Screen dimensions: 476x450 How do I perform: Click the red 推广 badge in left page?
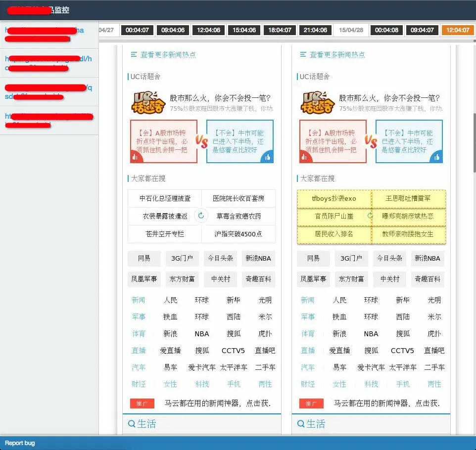pyautogui.click(x=142, y=404)
